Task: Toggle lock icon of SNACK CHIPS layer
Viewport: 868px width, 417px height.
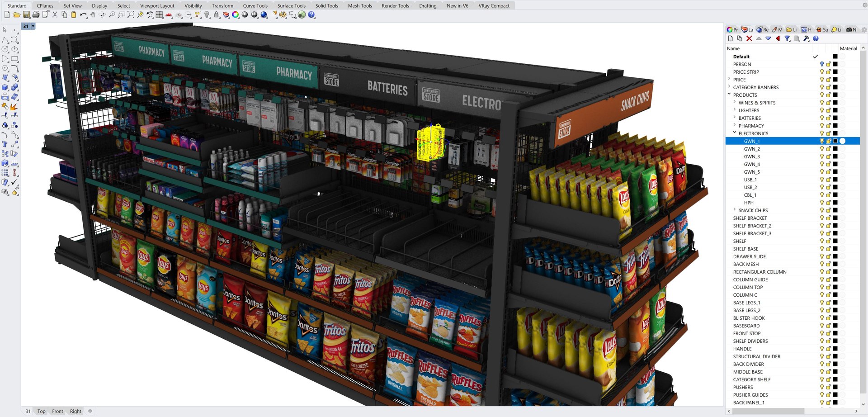Action: coord(829,210)
